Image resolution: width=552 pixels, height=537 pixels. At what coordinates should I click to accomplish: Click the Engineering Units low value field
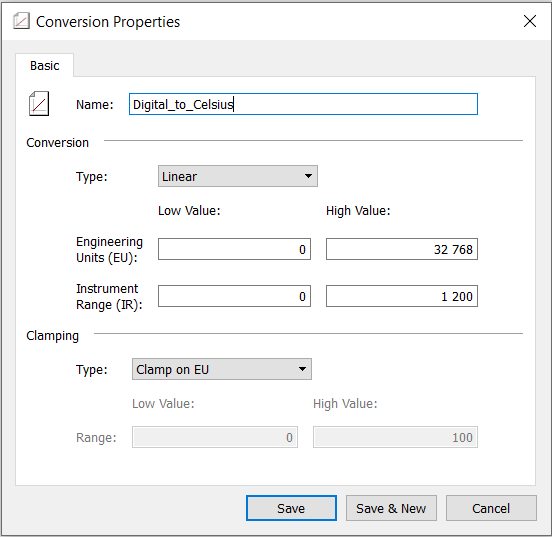pos(234,249)
